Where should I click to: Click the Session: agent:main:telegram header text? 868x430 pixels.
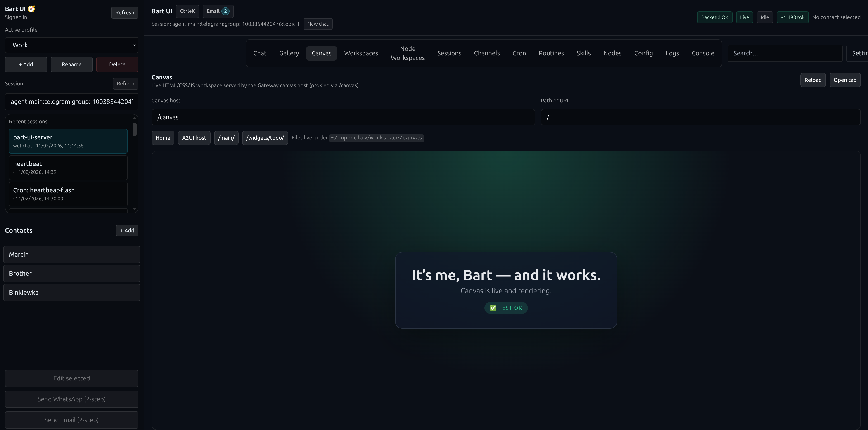point(225,24)
